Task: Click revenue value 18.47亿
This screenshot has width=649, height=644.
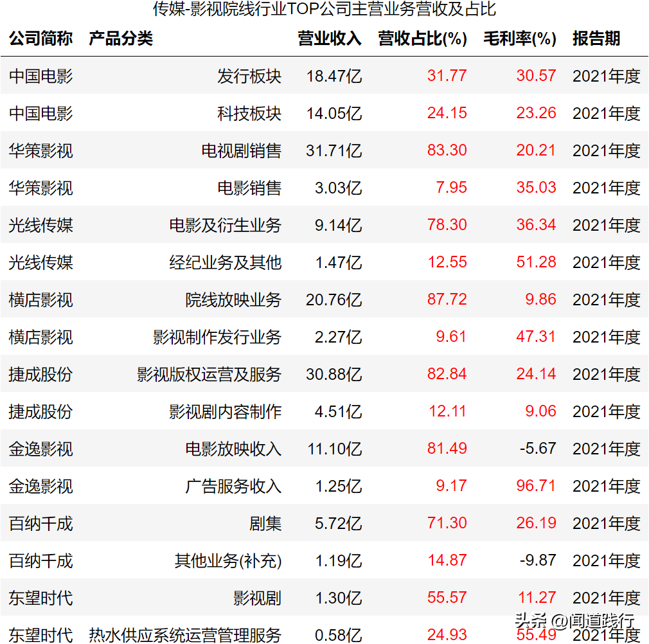Action: (x=334, y=76)
